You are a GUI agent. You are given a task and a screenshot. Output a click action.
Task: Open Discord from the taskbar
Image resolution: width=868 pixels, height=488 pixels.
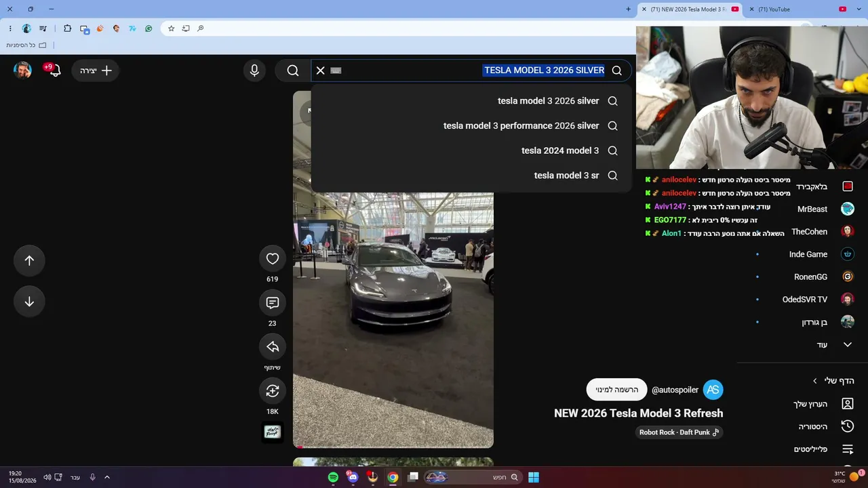[353, 477]
